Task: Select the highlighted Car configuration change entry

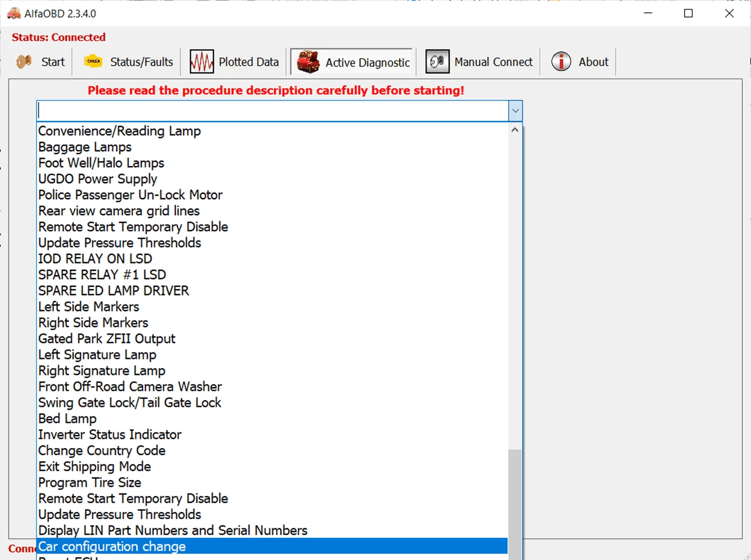Action: 272,546
